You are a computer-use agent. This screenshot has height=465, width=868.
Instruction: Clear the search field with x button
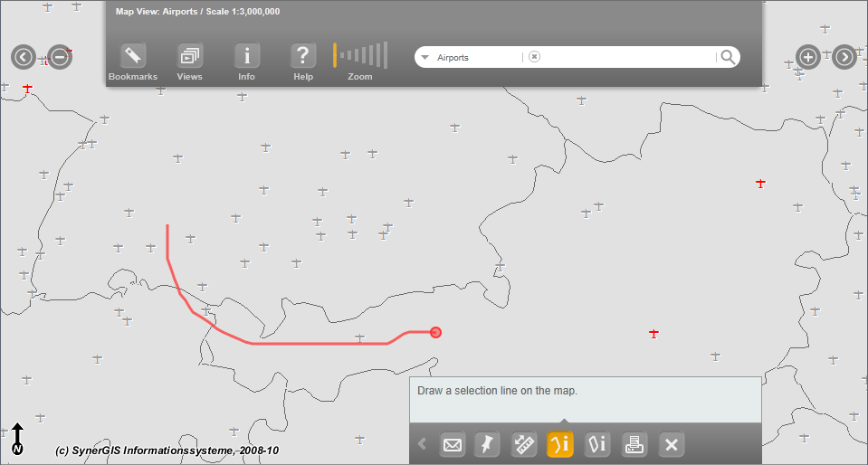click(x=534, y=57)
